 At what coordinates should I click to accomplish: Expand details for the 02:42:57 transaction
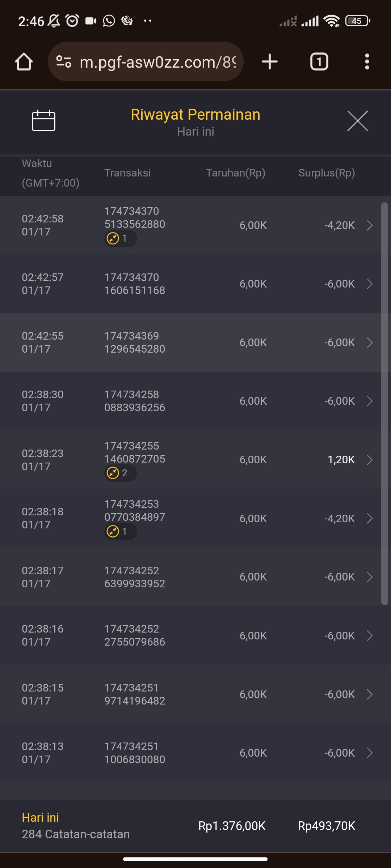coord(369,284)
